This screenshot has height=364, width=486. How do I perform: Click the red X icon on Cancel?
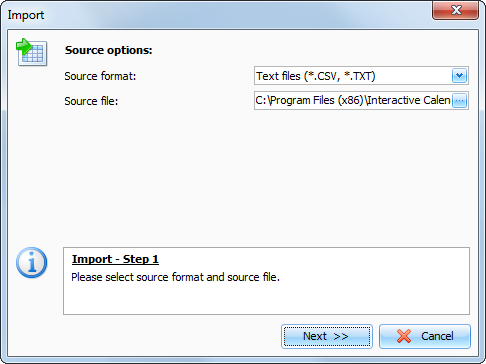click(404, 336)
